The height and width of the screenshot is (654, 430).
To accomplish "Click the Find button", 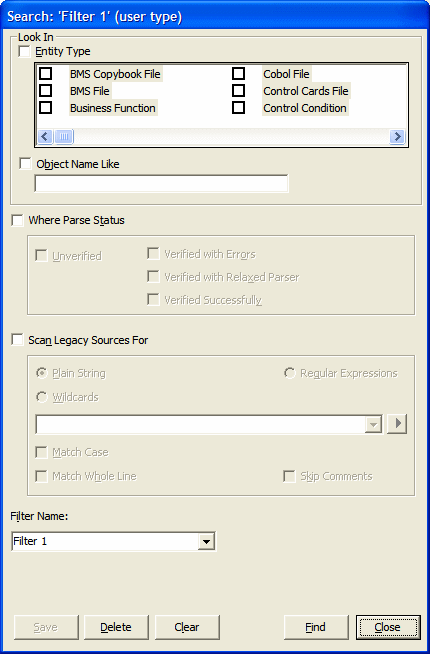I will (x=316, y=627).
